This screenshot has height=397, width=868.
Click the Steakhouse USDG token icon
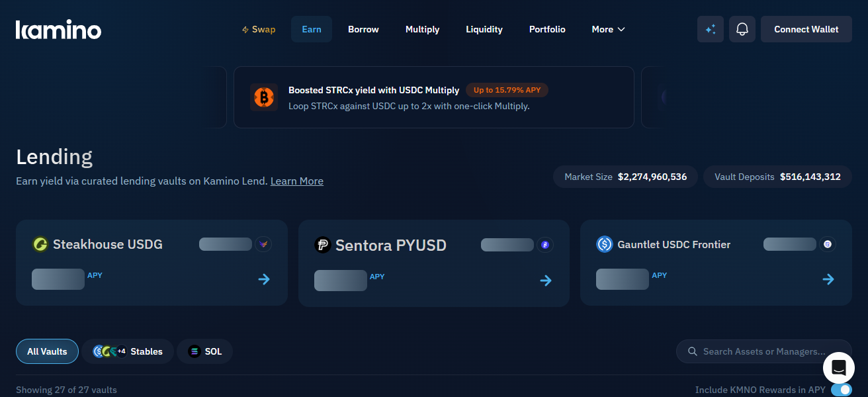pyautogui.click(x=40, y=244)
